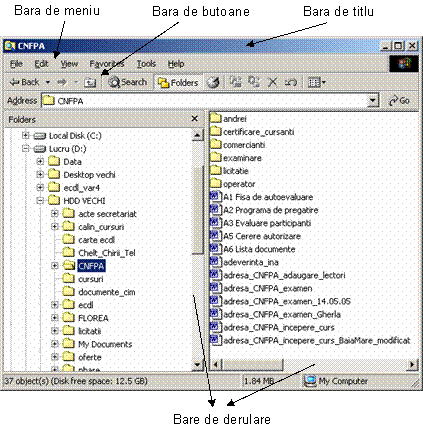Open the Address bar dropdown arrow
423x429 pixels.
pos(373,101)
